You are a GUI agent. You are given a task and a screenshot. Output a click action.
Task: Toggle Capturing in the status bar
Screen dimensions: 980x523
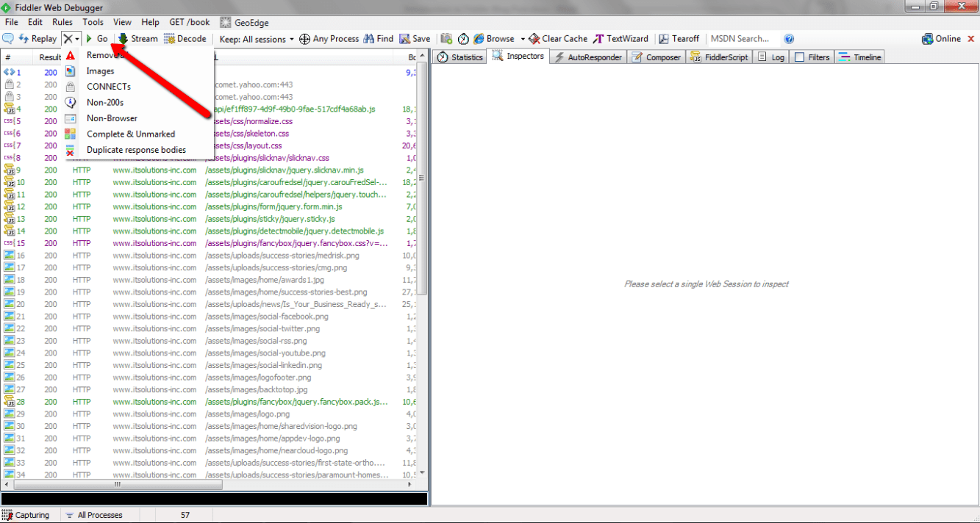coord(26,515)
